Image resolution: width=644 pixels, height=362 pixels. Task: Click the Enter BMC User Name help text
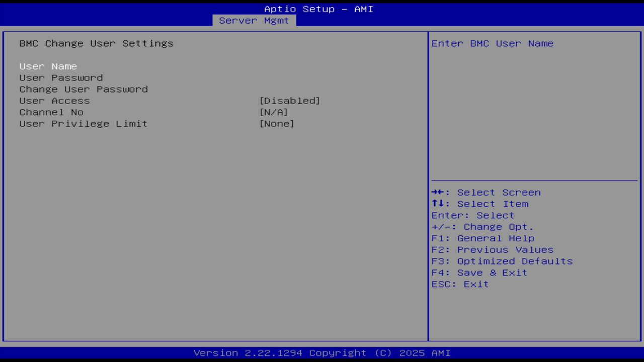coord(492,43)
